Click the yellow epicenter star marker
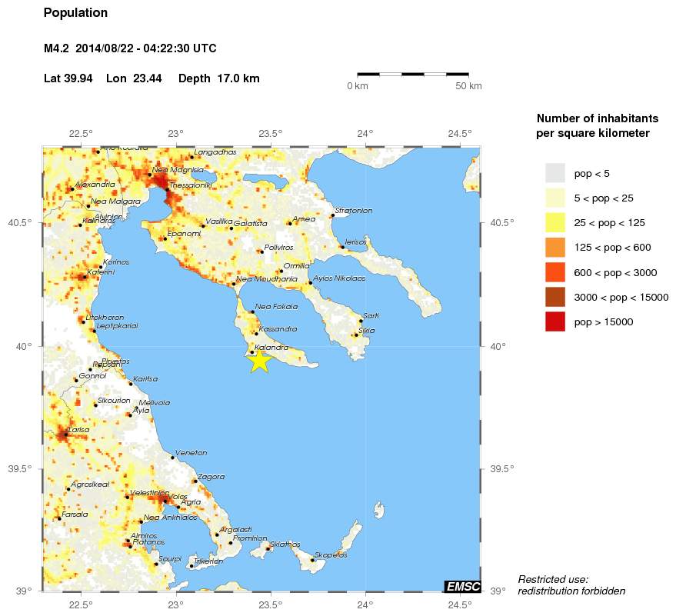This screenshot has height=616, width=676. click(x=260, y=361)
